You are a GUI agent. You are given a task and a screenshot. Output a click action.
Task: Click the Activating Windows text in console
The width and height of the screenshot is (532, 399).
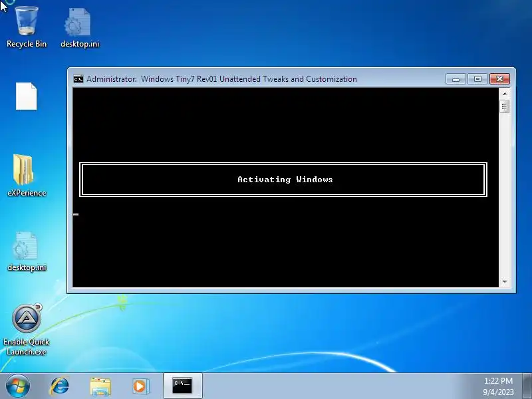(285, 180)
